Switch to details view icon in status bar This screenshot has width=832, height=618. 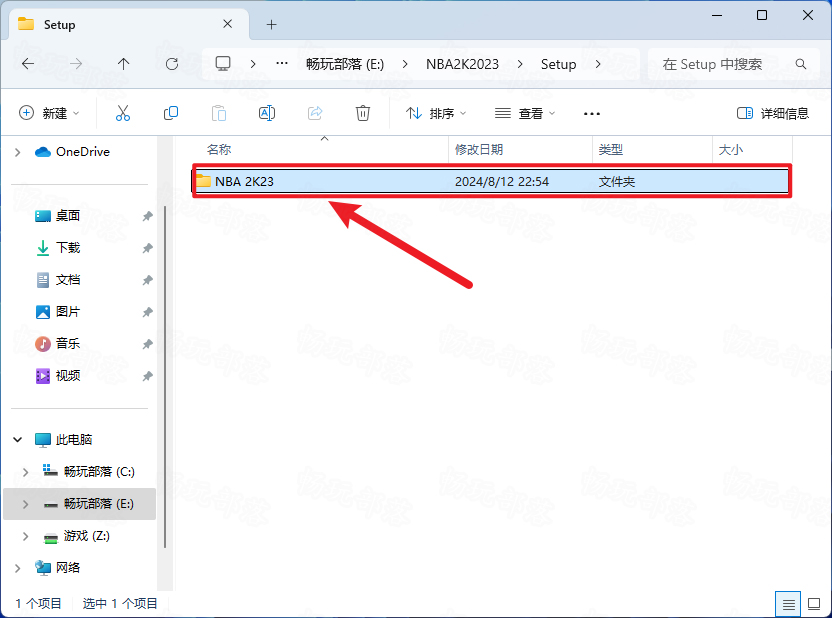coord(788,604)
